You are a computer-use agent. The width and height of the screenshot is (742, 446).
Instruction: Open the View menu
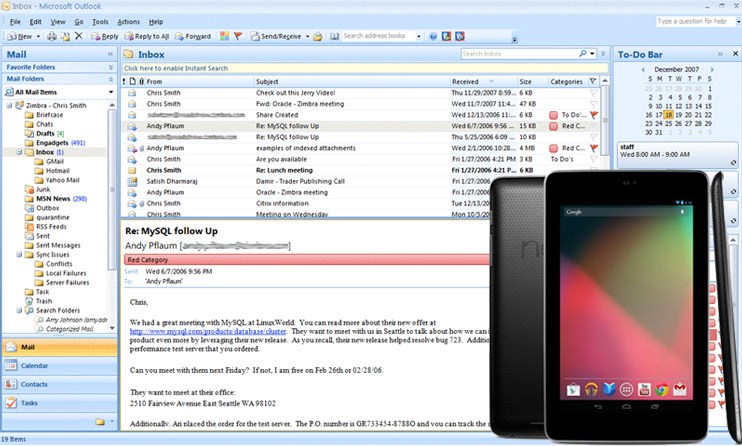click(58, 22)
